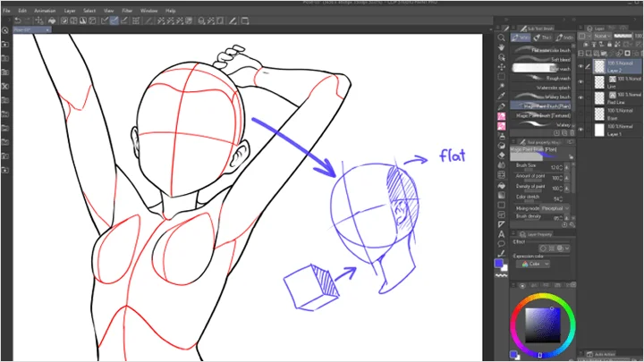The image size is (644, 362).
Task: Select the Watercolor splash brush
Action: point(541,88)
